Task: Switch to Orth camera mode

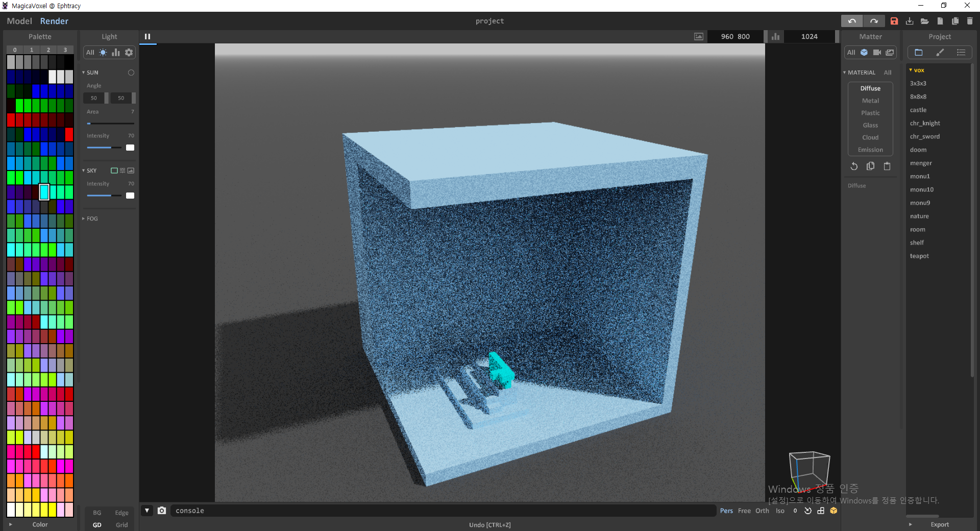Action: (x=762, y=511)
